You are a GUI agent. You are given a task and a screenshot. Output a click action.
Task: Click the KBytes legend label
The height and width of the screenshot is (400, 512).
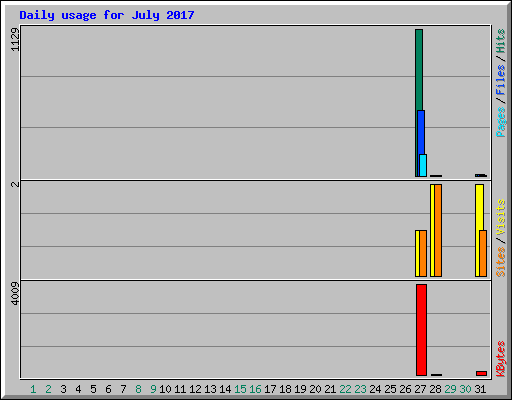pos(500,359)
